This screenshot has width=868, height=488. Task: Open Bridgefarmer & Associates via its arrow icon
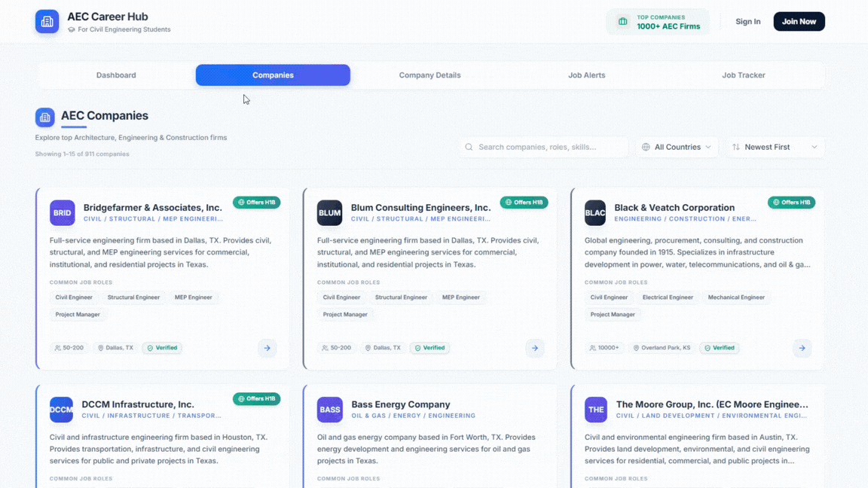(x=267, y=348)
